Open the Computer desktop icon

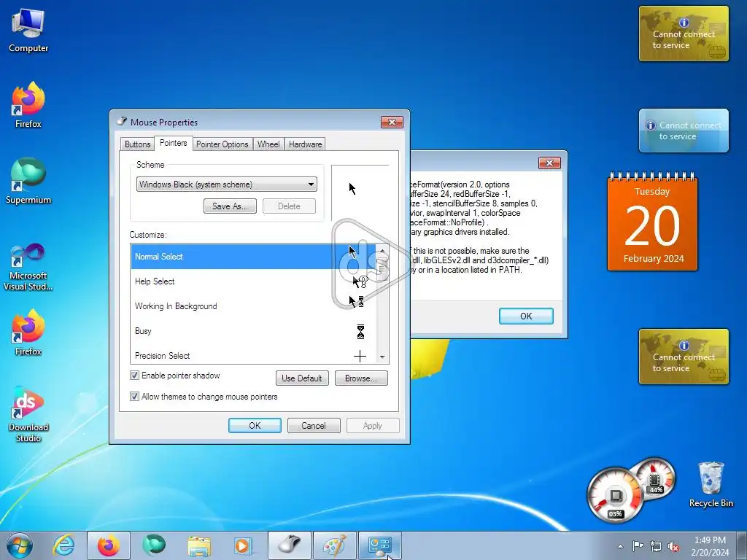pos(28,30)
